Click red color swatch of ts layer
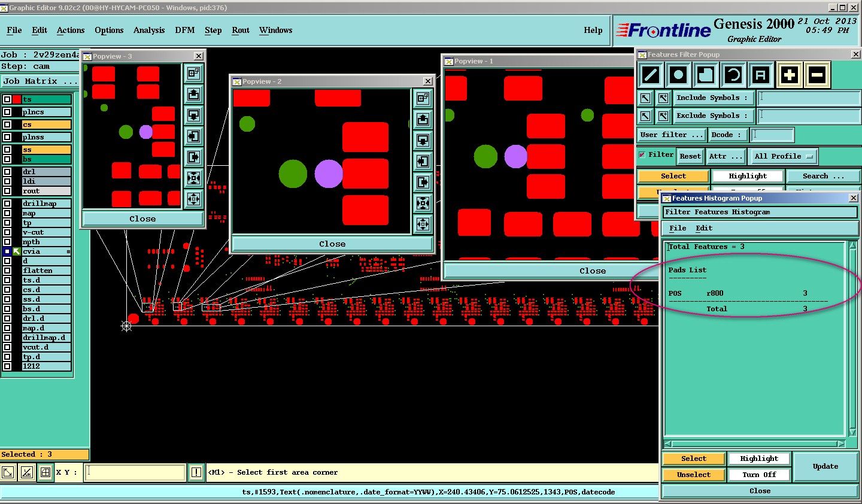 tap(17, 99)
